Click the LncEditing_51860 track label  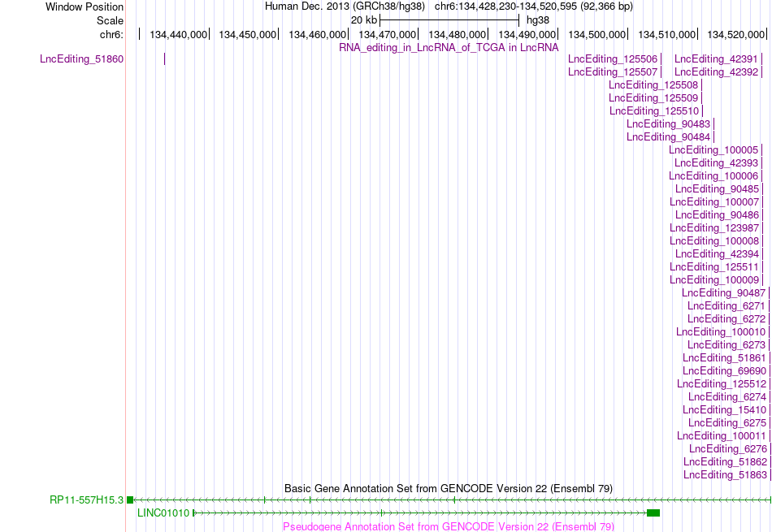[x=82, y=59]
